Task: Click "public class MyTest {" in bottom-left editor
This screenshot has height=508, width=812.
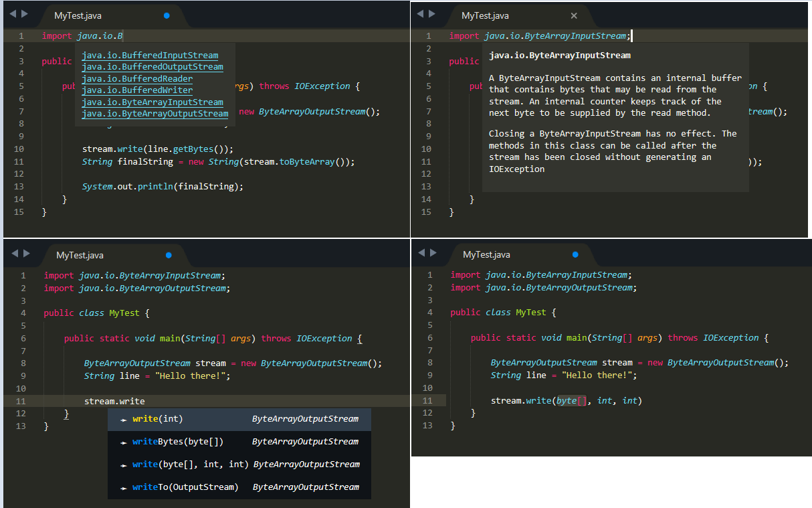Action: click(97, 313)
